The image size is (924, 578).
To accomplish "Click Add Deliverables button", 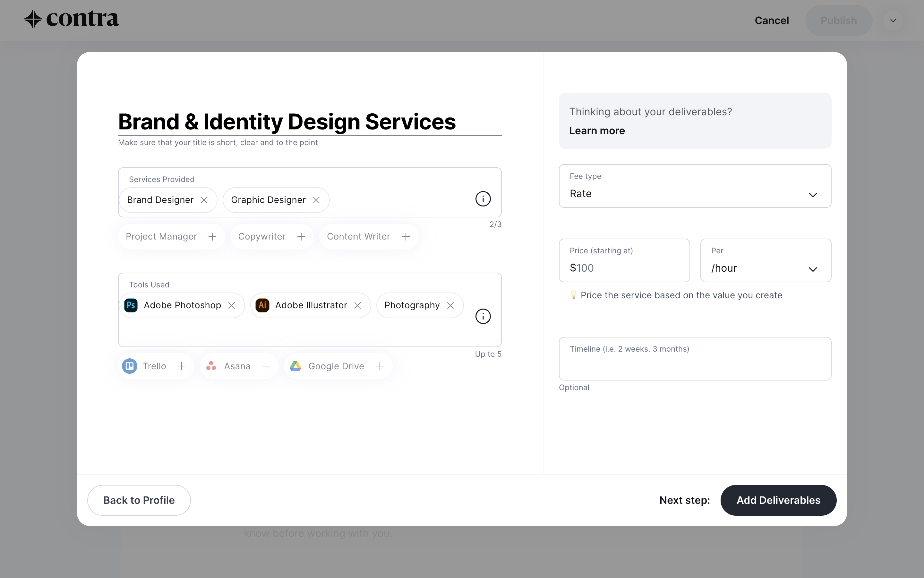I will pos(778,500).
